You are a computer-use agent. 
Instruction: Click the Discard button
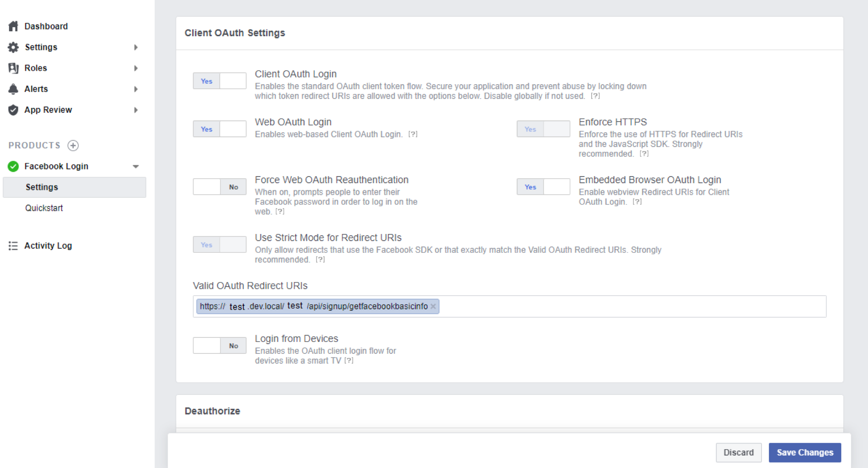739,452
